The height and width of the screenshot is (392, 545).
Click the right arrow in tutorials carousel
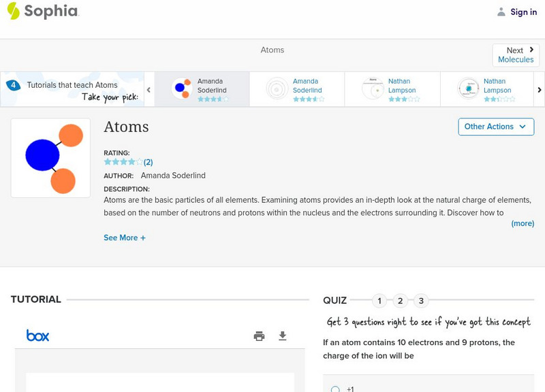click(x=540, y=89)
